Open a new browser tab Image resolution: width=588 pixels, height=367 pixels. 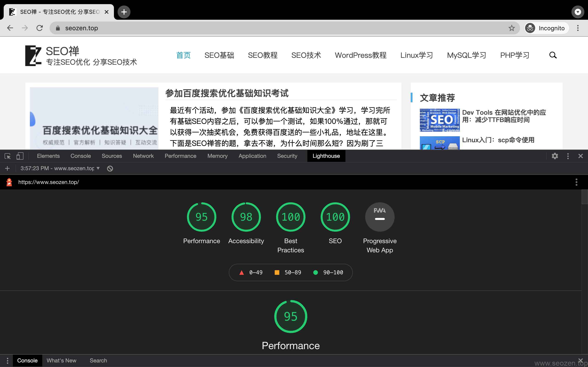[124, 12]
